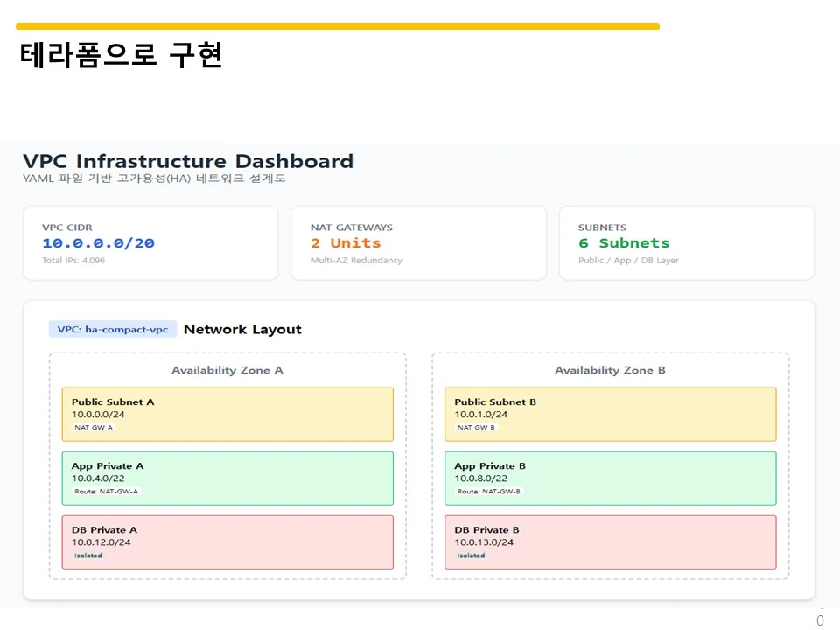Viewport: 840px width, 630px height.
Task: Click the VPC: ha-compact-vpc badge
Action: pos(113,330)
